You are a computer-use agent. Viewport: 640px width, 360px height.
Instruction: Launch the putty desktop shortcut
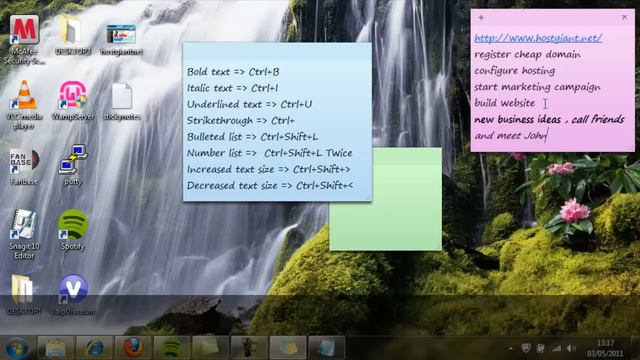[73, 165]
